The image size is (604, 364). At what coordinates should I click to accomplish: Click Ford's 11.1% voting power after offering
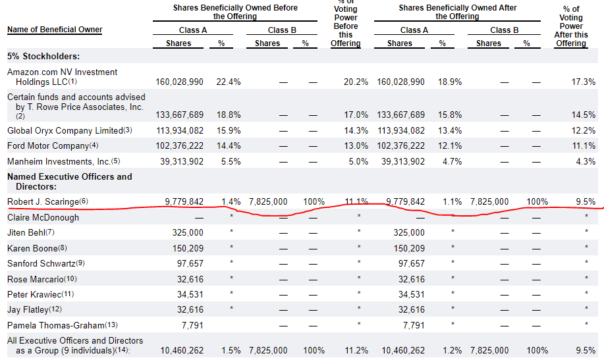(x=583, y=146)
